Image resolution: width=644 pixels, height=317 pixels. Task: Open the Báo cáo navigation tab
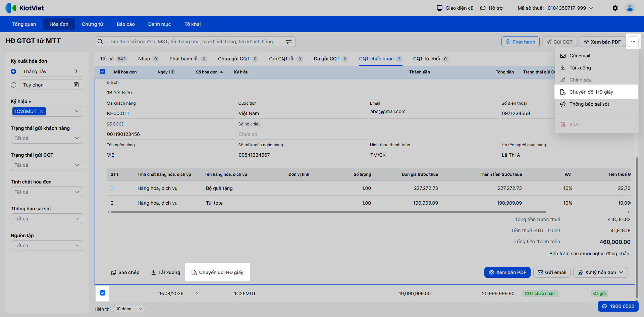pos(126,24)
